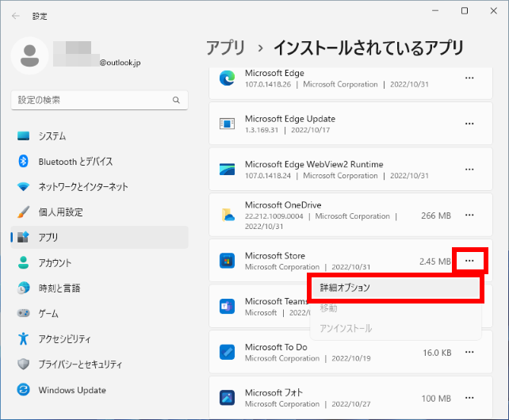Image resolution: width=509 pixels, height=420 pixels.
Task: Click the Microsoft To Do icon
Action: [228, 352]
